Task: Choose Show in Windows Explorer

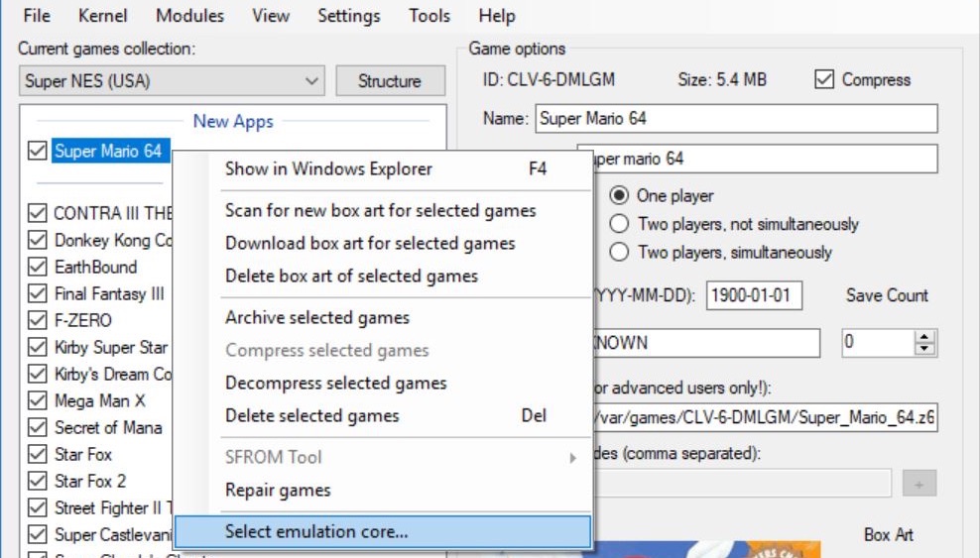Action: [383, 168]
